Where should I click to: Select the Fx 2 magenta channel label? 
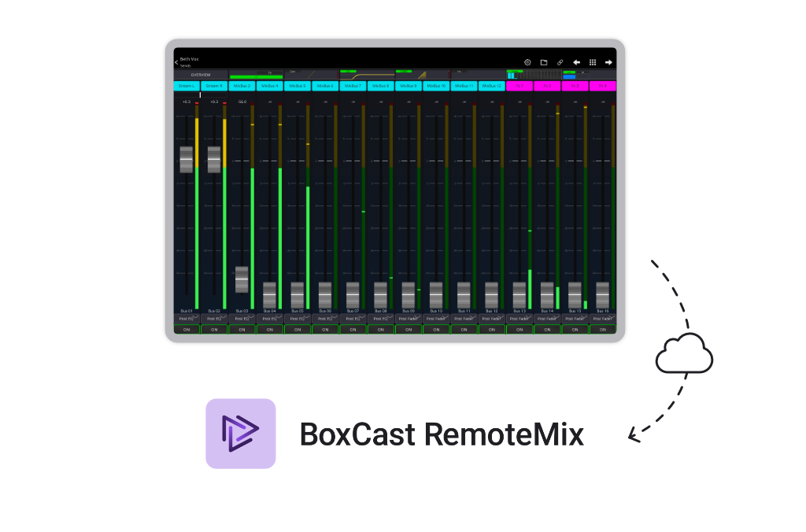[548, 86]
